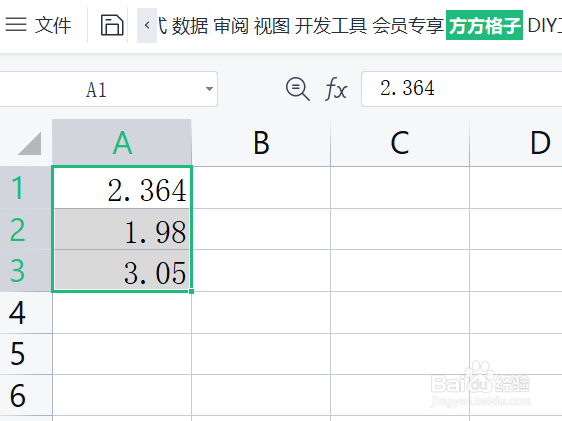
Task: Click empty cell B5
Action: [x=261, y=354]
